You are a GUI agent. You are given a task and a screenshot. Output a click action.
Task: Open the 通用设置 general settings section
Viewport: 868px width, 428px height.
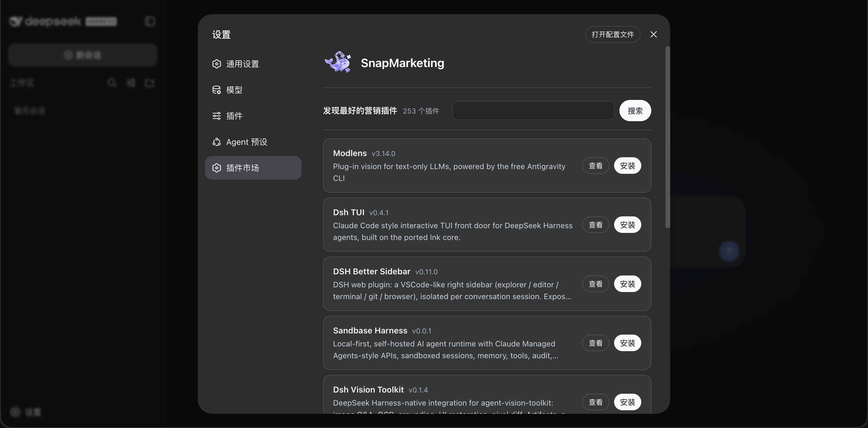253,64
